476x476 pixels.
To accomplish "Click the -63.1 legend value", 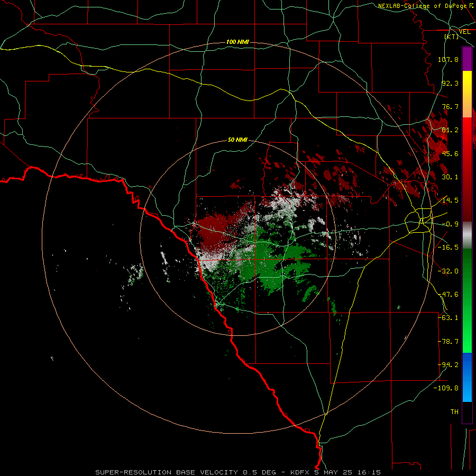I will [x=448, y=318].
